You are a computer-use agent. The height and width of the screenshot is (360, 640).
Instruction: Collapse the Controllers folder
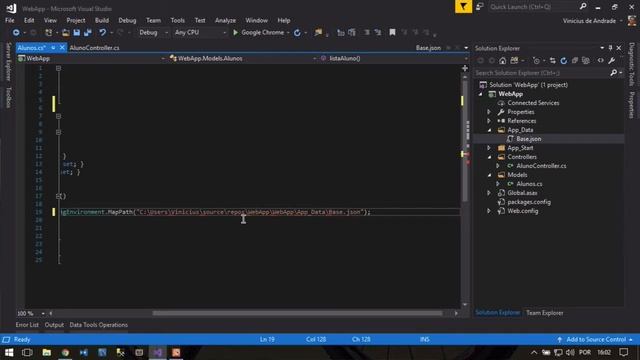click(x=489, y=157)
